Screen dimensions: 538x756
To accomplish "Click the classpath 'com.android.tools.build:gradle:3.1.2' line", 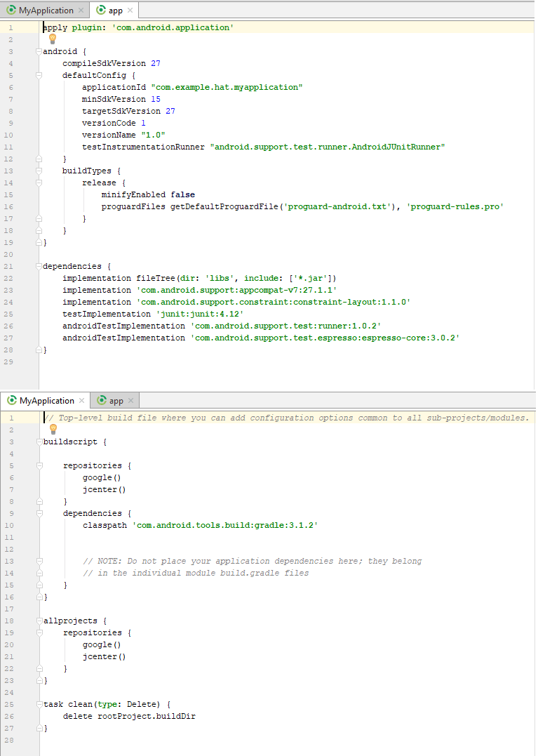I will tap(201, 526).
